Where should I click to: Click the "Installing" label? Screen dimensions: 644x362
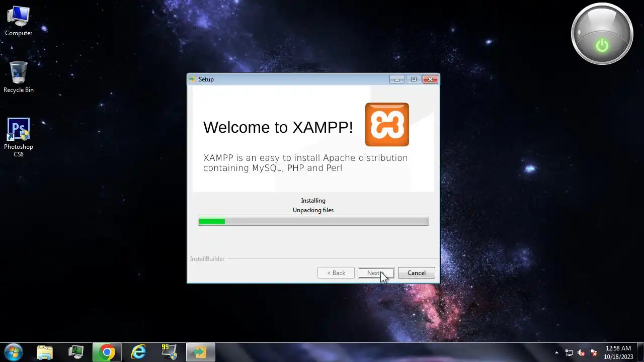point(313,201)
